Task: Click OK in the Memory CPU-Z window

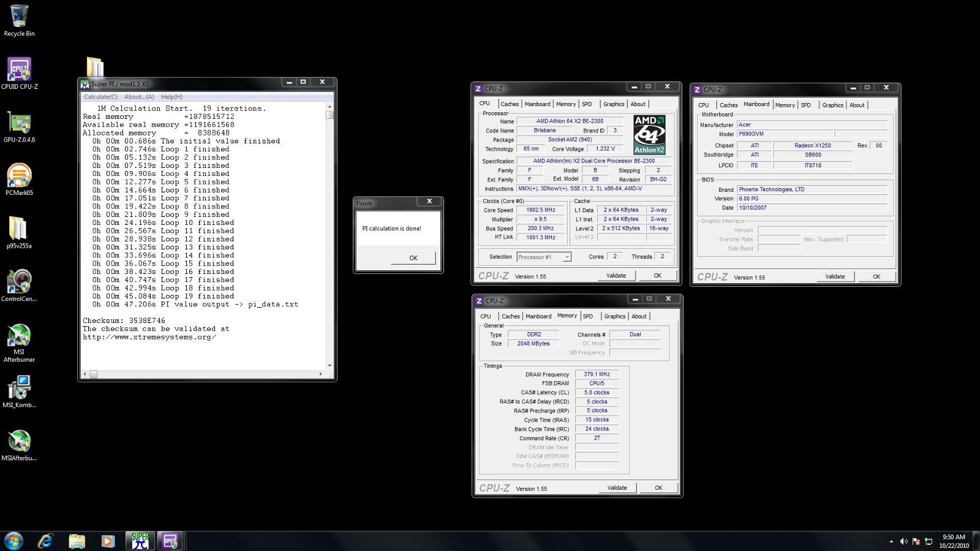Action: 658,488
